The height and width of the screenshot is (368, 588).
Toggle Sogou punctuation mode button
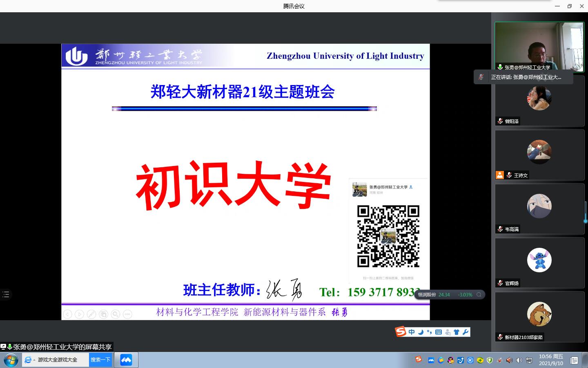[429, 332]
